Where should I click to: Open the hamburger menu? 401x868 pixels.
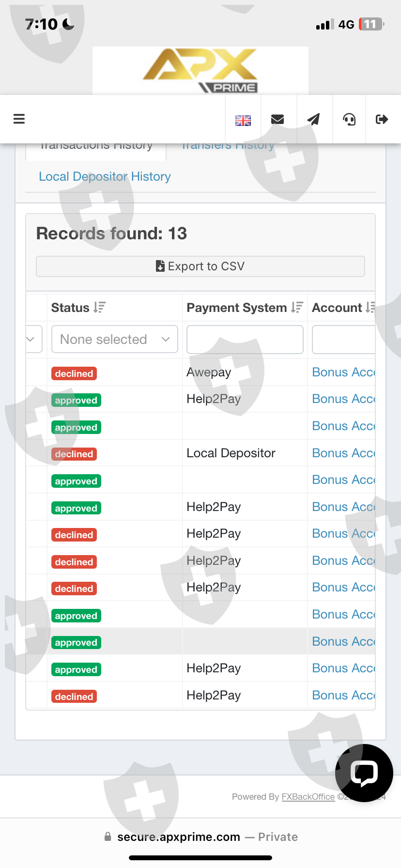[19, 119]
